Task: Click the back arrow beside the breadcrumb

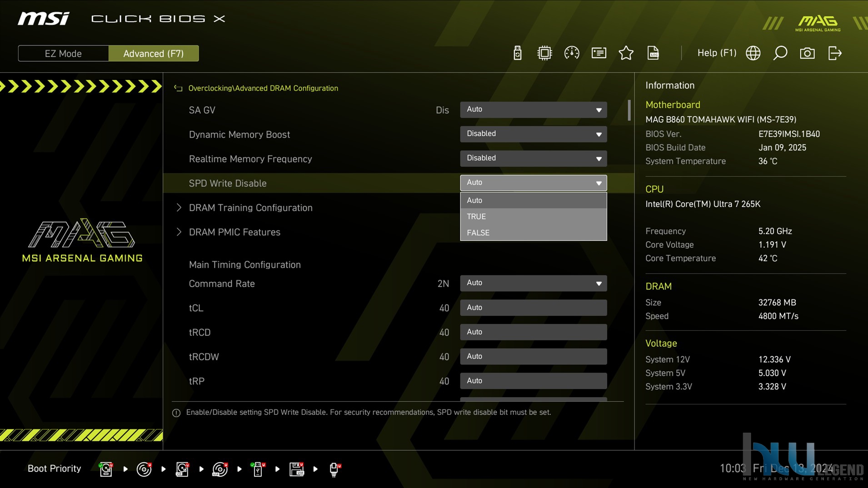Action: tap(178, 88)
